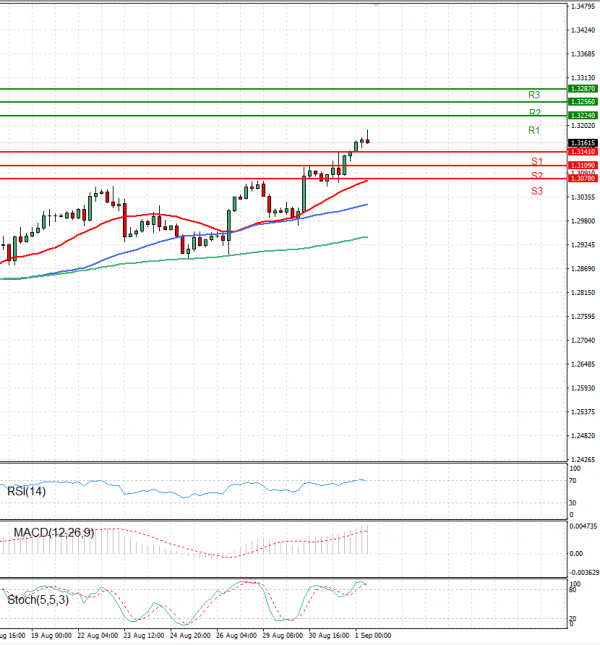This screenshot has height=645, width=600.
Task: Click the latest candlestick on the chart
Action: tap(368, 140)
